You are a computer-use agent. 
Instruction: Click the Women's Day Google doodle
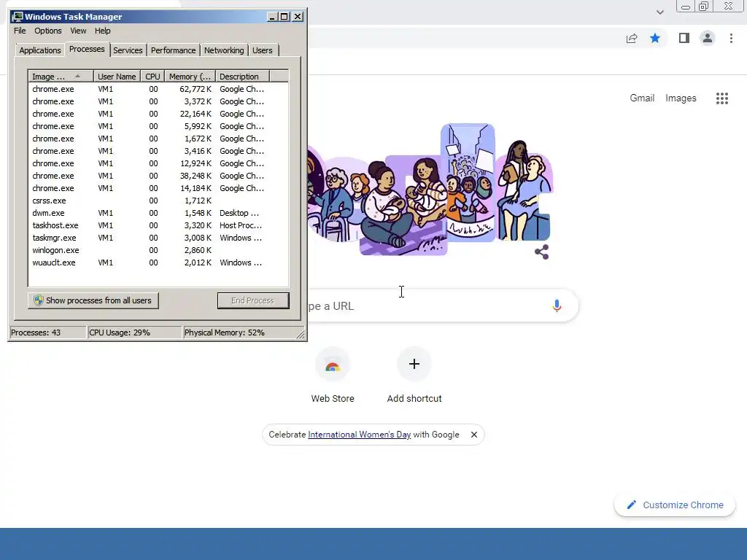pyautogui.click(x=429, y=190)
